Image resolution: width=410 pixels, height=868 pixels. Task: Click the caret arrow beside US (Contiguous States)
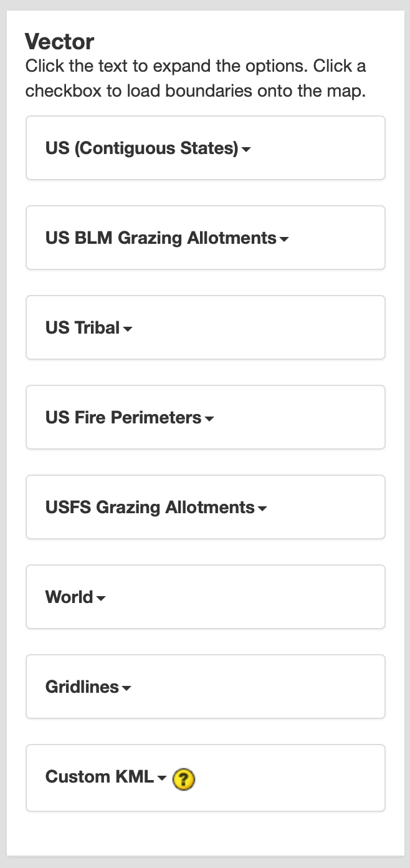pyautogui.click(x=246, y=150)
